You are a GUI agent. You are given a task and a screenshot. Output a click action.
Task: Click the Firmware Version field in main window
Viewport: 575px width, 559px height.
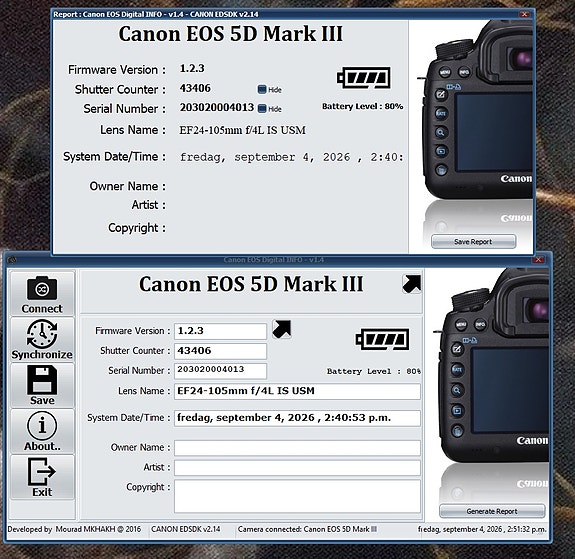[220, 331]
